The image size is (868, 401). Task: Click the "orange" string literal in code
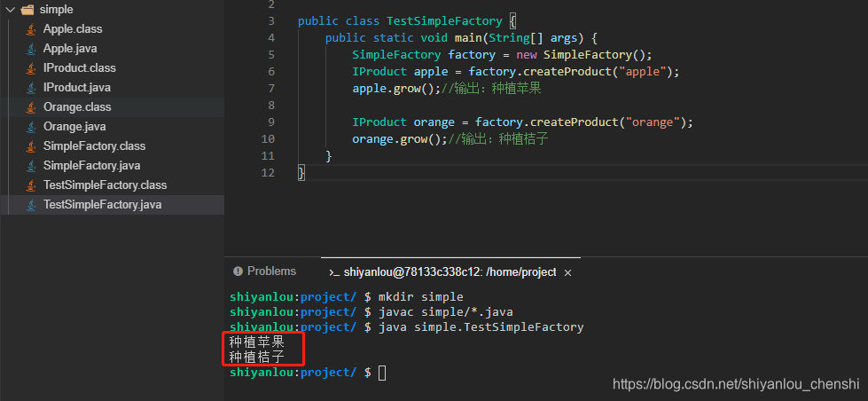pos(653,122)
